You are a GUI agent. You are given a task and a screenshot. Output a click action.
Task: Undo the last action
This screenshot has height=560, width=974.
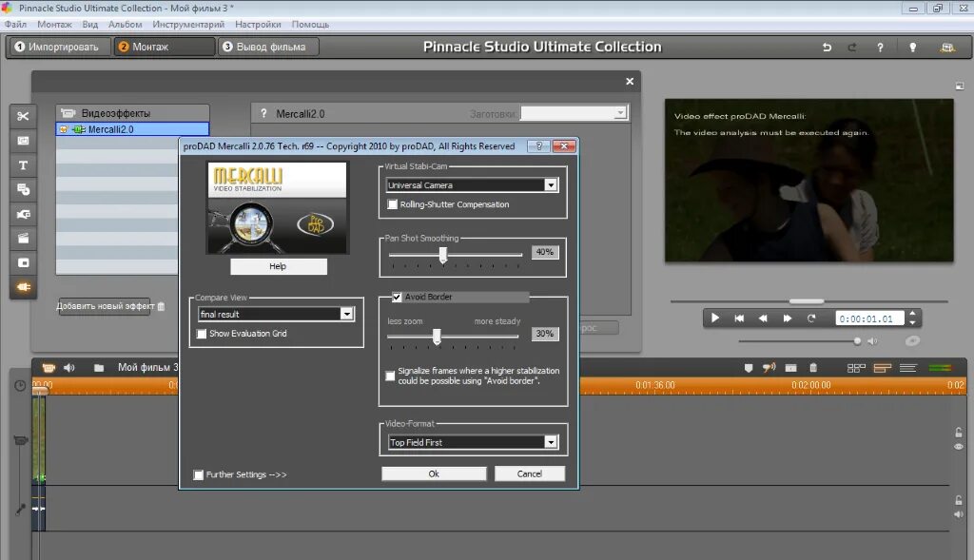(827, 48)
